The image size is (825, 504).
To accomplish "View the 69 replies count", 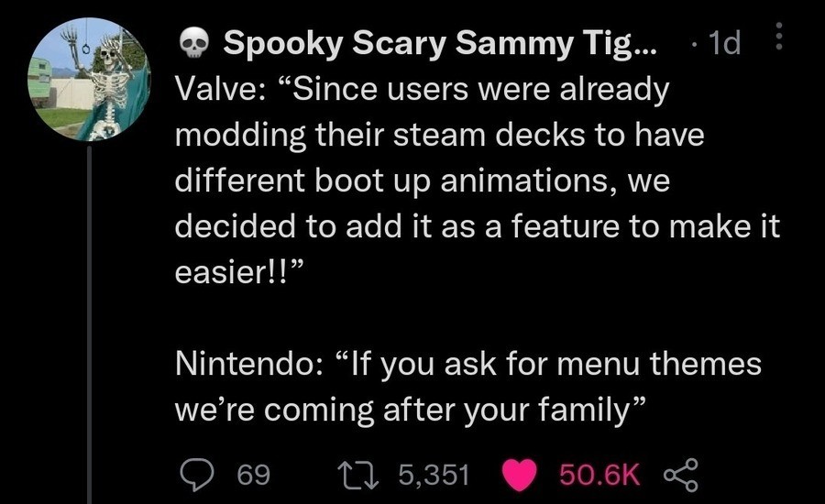I will coord(253,475).
